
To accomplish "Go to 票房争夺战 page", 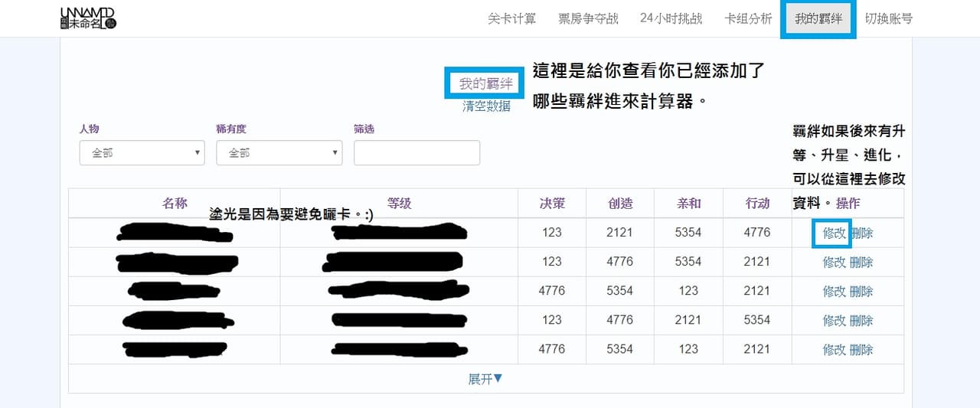I will click(x=588, y=18).
